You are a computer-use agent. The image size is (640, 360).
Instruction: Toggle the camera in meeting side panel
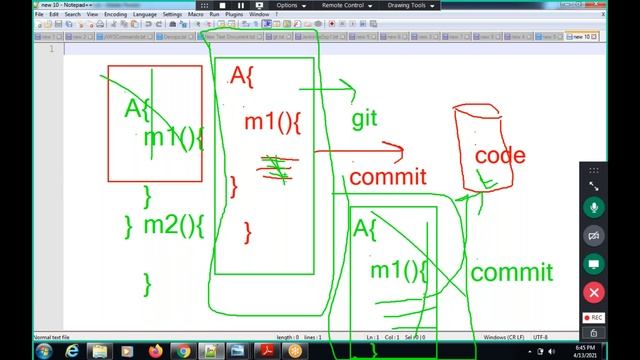point(593,236)
